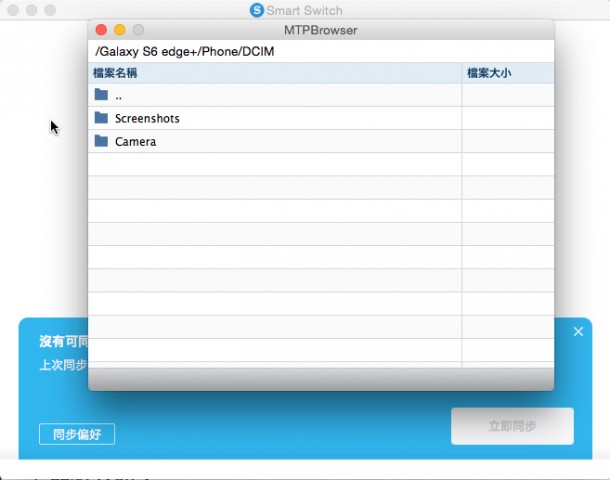The height and width of the screenshot is (480, 610).
Task: Minimize MTPBrowser with the yellow button
Action: (120, 30)
